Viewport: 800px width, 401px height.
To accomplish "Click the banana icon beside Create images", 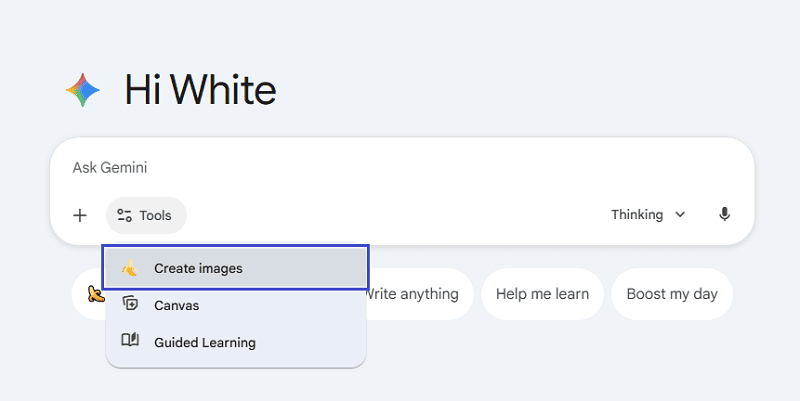I will click(129, 268).
